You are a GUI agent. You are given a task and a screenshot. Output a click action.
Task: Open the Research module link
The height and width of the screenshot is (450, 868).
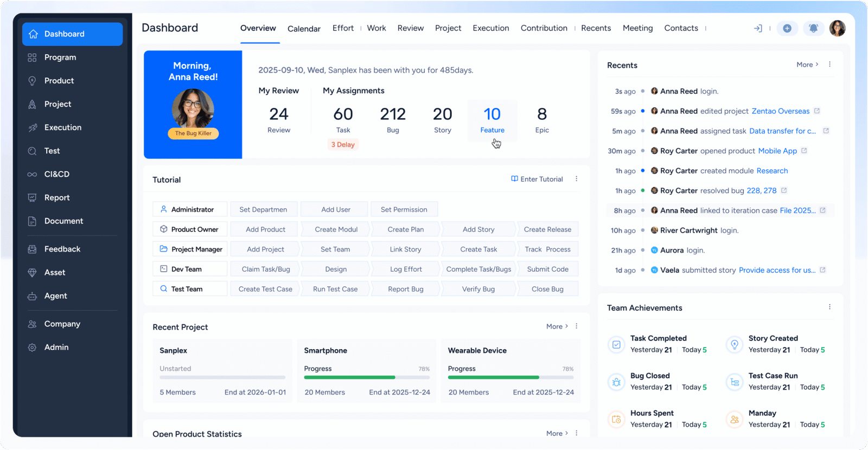(x=772, y=171)
